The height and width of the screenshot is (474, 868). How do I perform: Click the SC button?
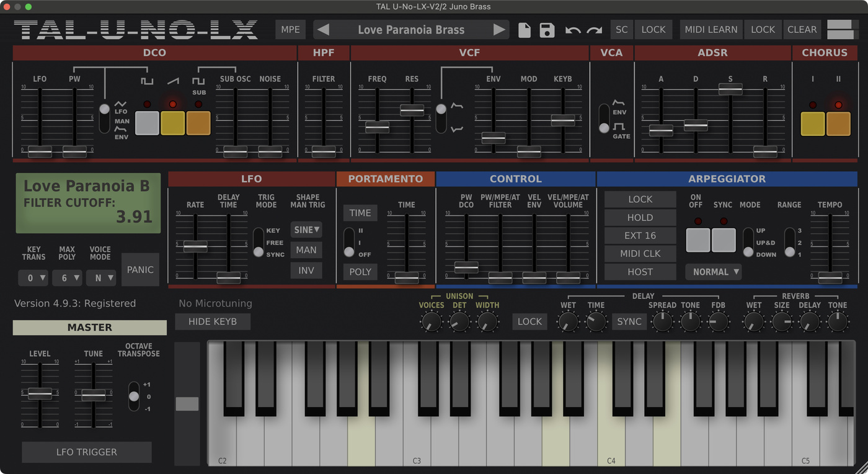point(621,29)
